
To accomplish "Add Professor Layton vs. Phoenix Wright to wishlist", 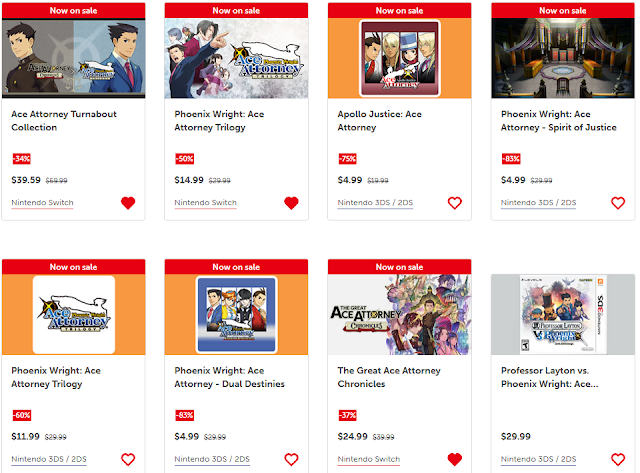I will tap(618, 459).
